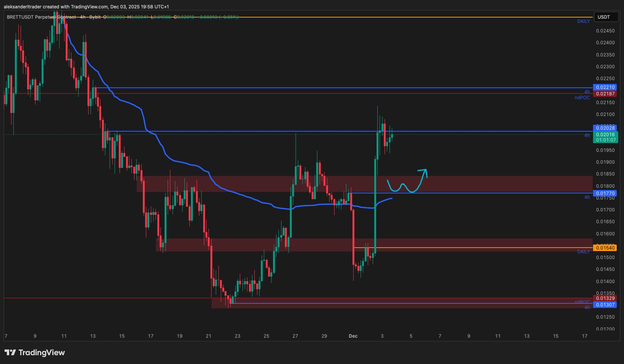Click the Dec label on the time axis

[x=353, y=336]
